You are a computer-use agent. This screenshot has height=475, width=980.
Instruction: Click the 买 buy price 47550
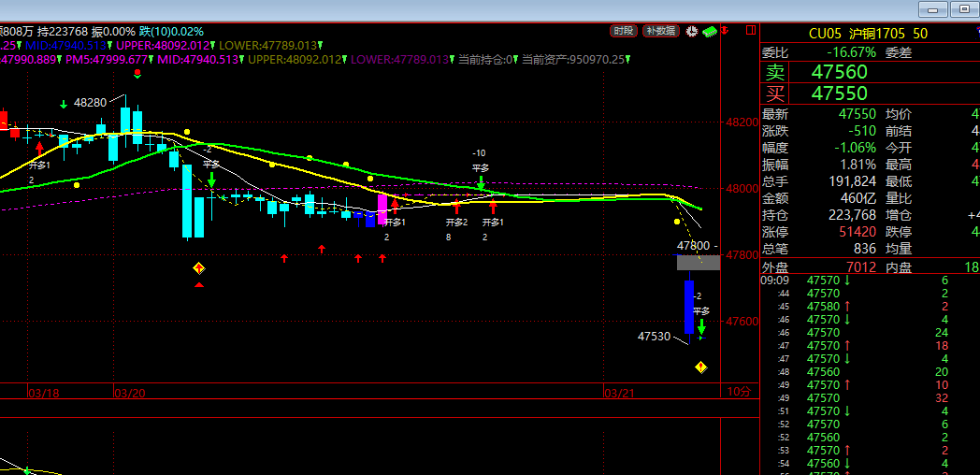[x=839, y=93]
